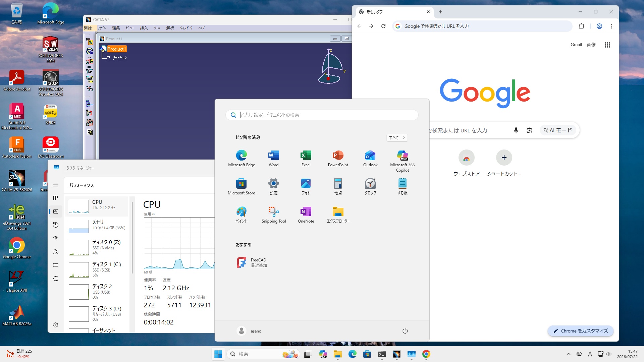Select the LTspice XVII desktop icon

click(17, 282)
